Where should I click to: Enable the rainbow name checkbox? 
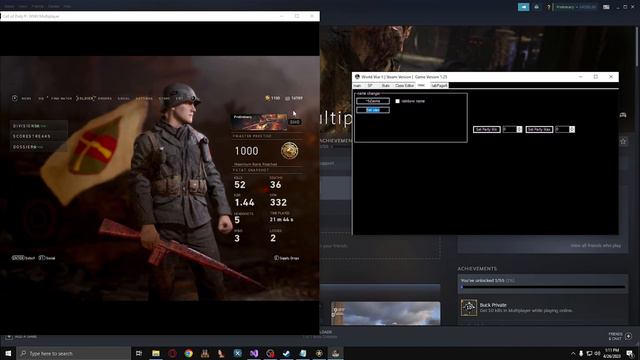click(398, 101)
